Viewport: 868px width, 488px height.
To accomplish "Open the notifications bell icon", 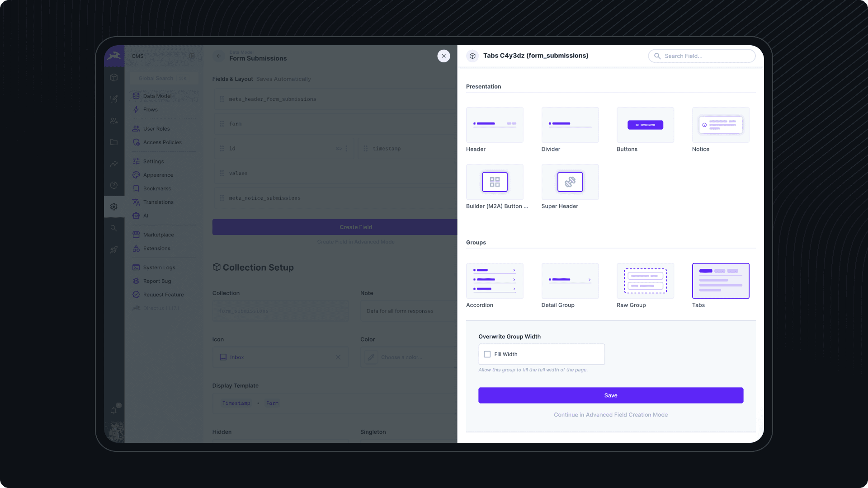I will coord(114,410).
